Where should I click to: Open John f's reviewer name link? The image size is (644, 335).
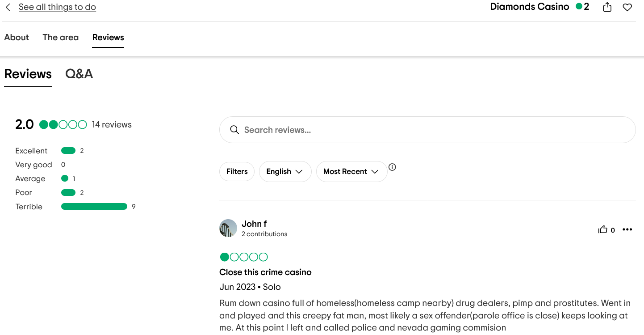point(254,224)
